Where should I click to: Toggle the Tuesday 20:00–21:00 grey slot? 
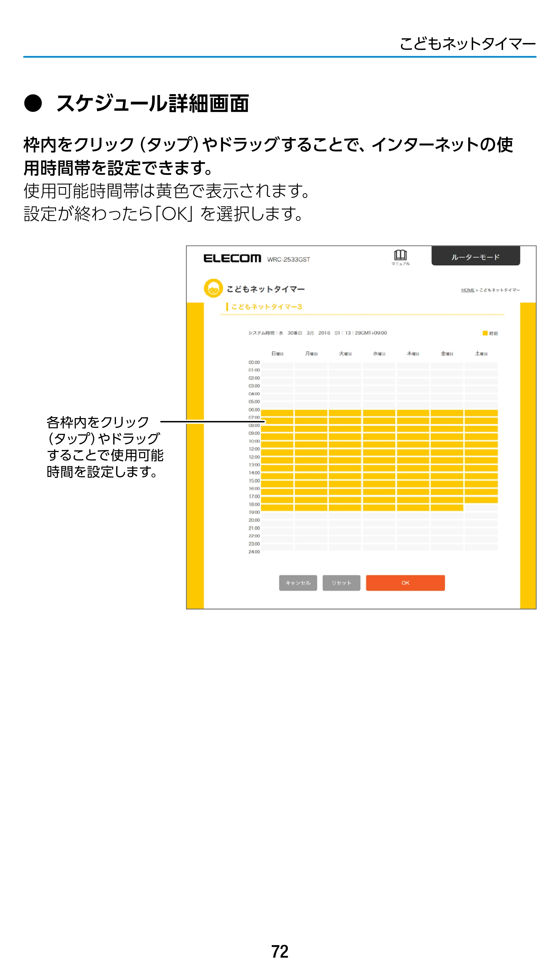[x=345, y=524]
